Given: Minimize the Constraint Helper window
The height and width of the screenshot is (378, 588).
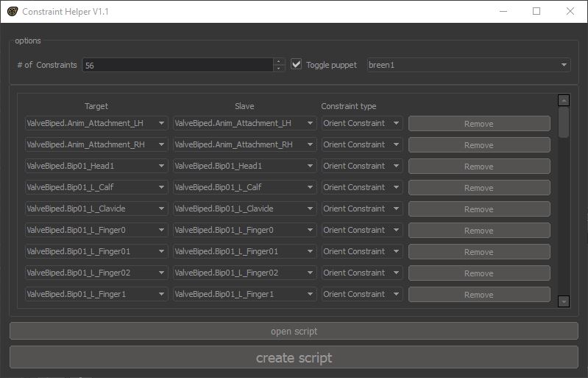Looking at the screenshot, I should tap(503, 11).
